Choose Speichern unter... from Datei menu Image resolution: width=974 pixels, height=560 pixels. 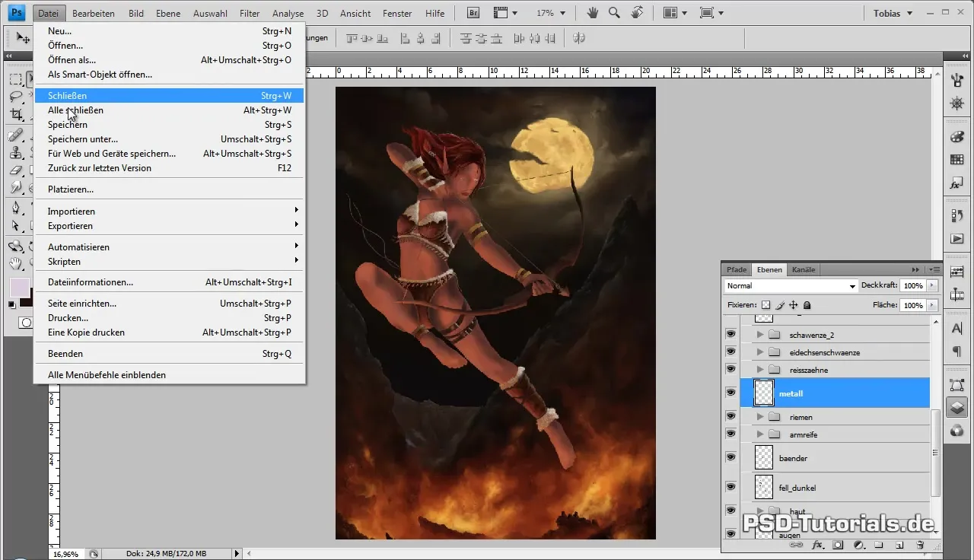[x=169, y=139]
